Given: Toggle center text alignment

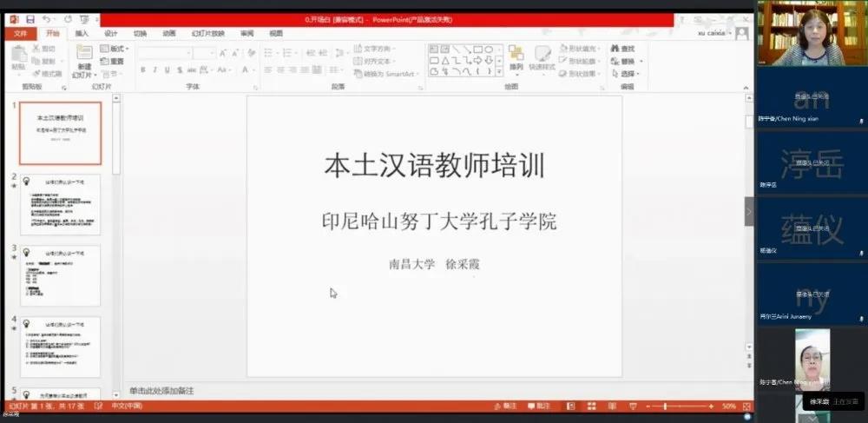Looking at the screenshot, I should [280, 69].
